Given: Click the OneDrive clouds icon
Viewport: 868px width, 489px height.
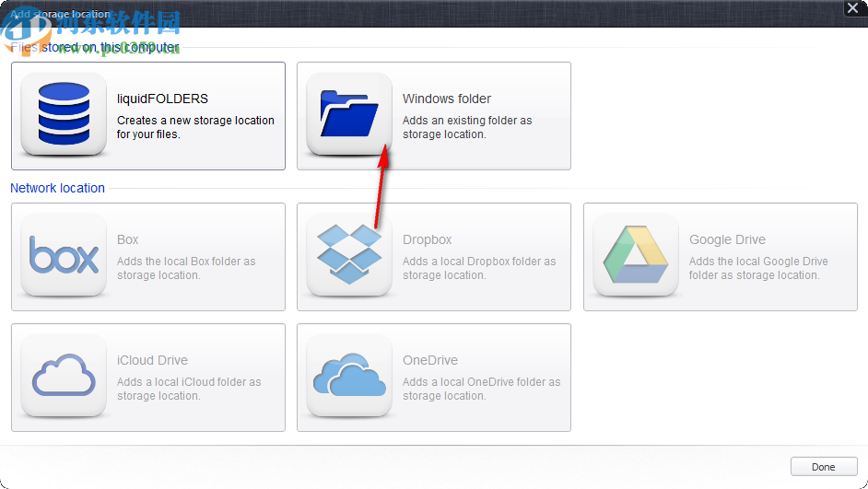Looking at the screenshot, I should click(x=349, y=376).
